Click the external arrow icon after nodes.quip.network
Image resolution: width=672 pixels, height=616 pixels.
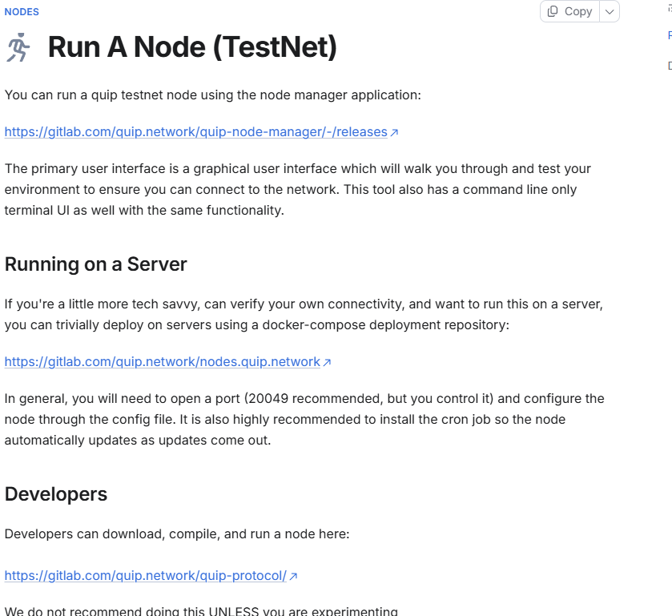tap(327, 363)
